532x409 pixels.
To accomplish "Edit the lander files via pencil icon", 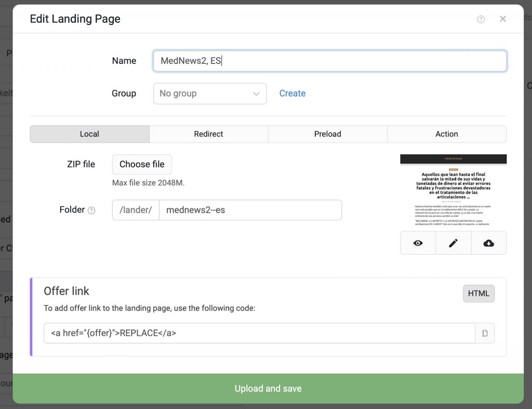I will point(453,242).
